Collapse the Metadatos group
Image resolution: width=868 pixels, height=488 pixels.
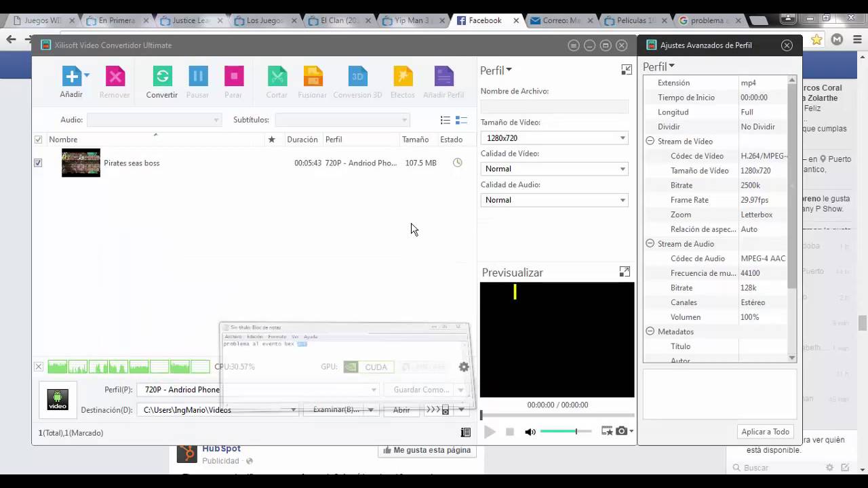pos(650,331)
